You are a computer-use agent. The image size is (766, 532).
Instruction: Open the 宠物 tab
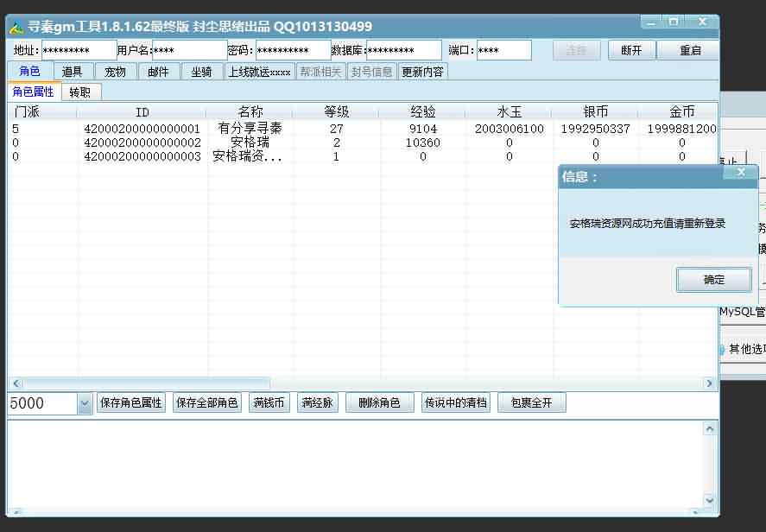115,72
